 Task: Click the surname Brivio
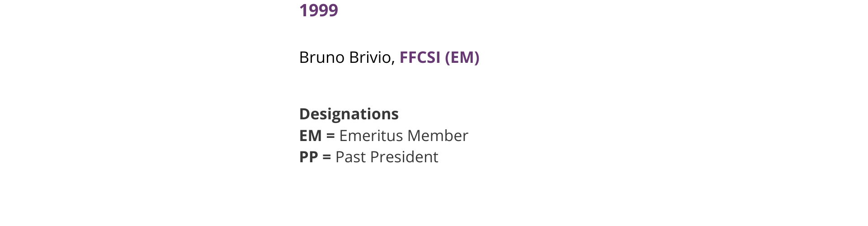click(369, 57)
